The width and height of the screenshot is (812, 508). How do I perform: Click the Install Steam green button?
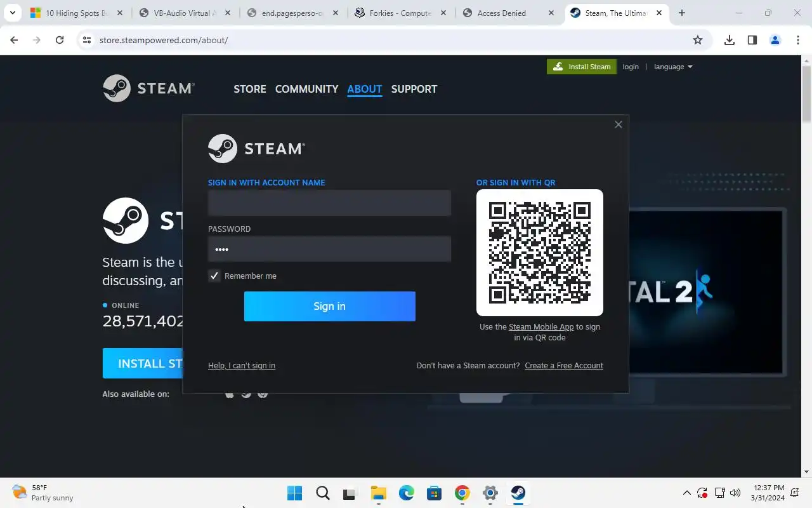pos(582,67)
